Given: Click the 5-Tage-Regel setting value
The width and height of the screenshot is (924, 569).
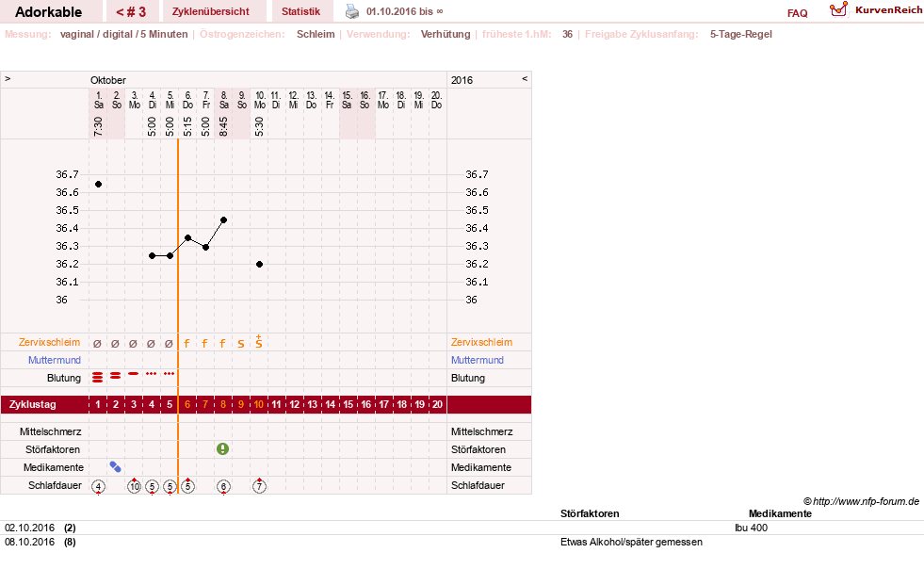Looking at the screenshot, I should (x=740, y=34).
